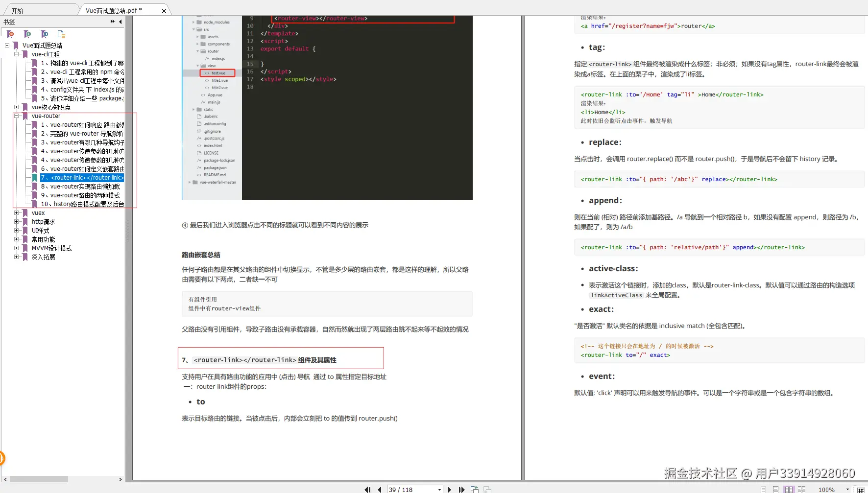
Task: Open the zoom level dropdown arrow
Action: click(847, 490)
